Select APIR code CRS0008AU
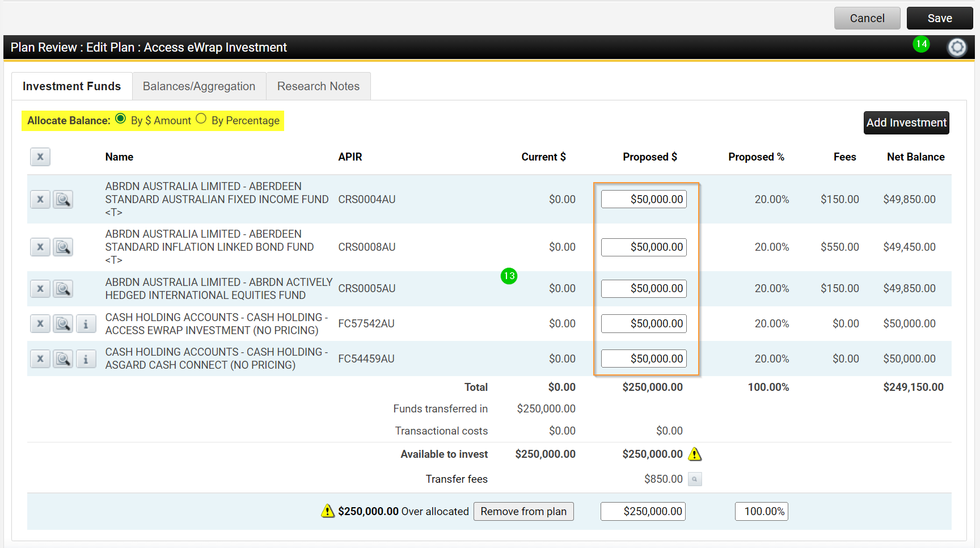Image resolution: width=980 pixels, height=548 pixels. tap(367, 247)
